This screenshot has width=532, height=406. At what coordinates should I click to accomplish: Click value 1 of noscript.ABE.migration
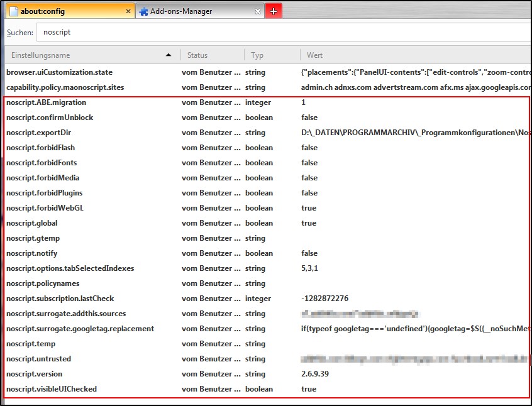click(x=303, y=102)
